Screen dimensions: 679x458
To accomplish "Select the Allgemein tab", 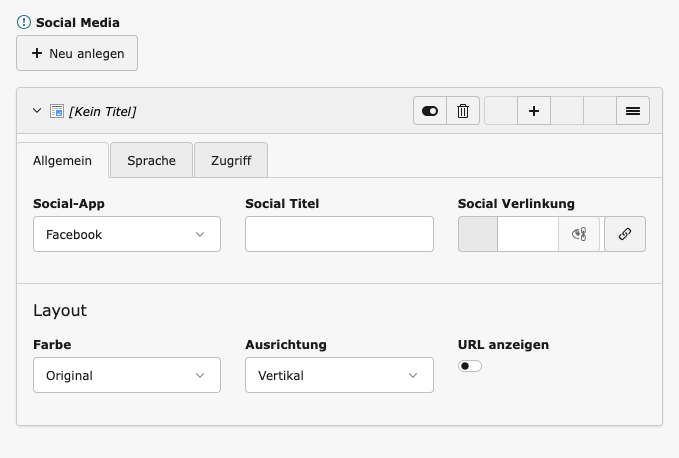I will pyautogui.click(x=62, y=160).
